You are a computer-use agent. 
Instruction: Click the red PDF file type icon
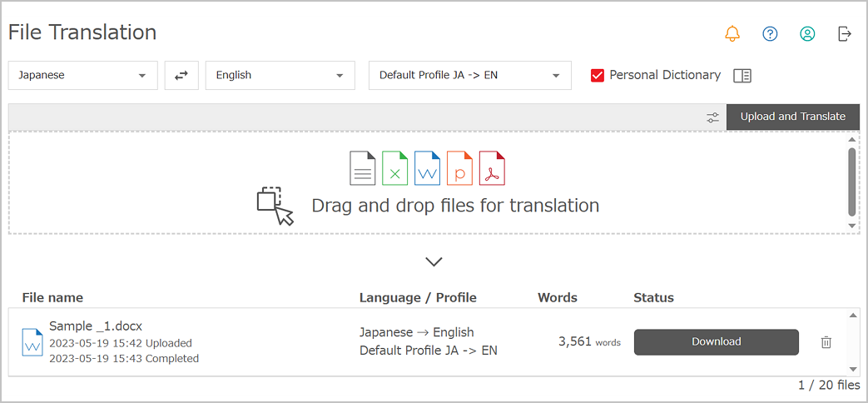tap(492, 168)
